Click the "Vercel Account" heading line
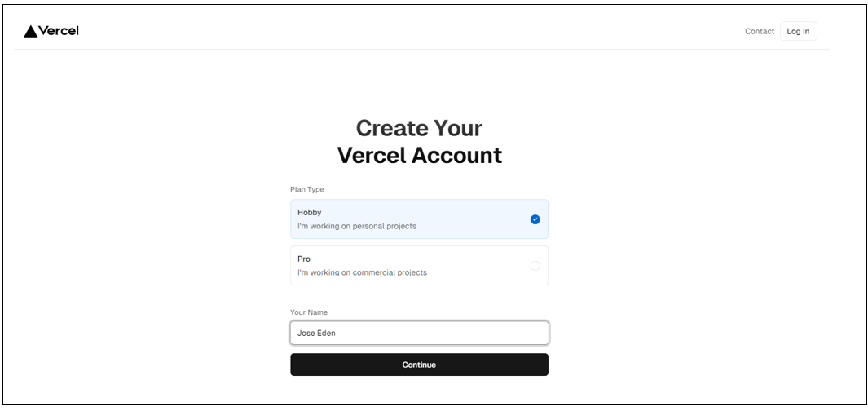This screenshot has height=411, width=868. 420,155
